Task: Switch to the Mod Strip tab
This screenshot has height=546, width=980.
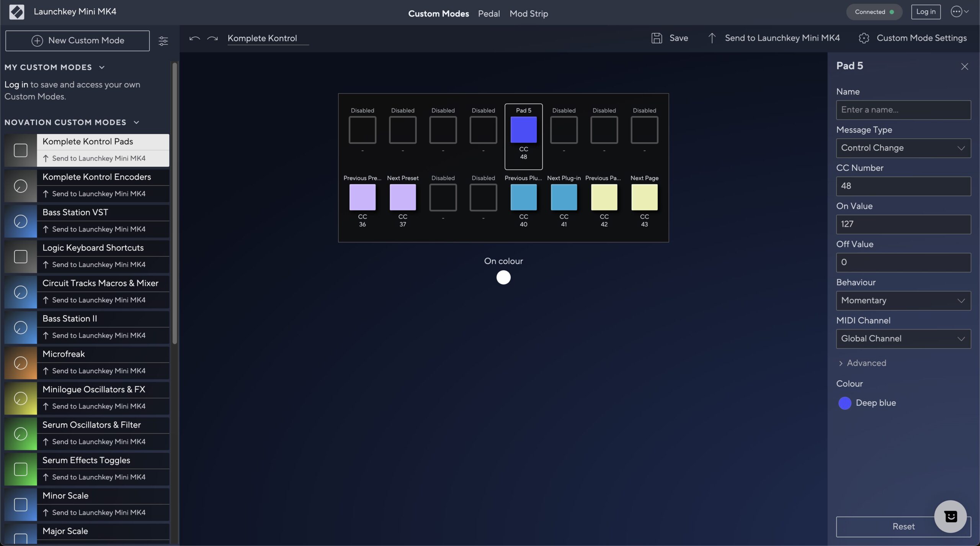Action: pos(529,14)
